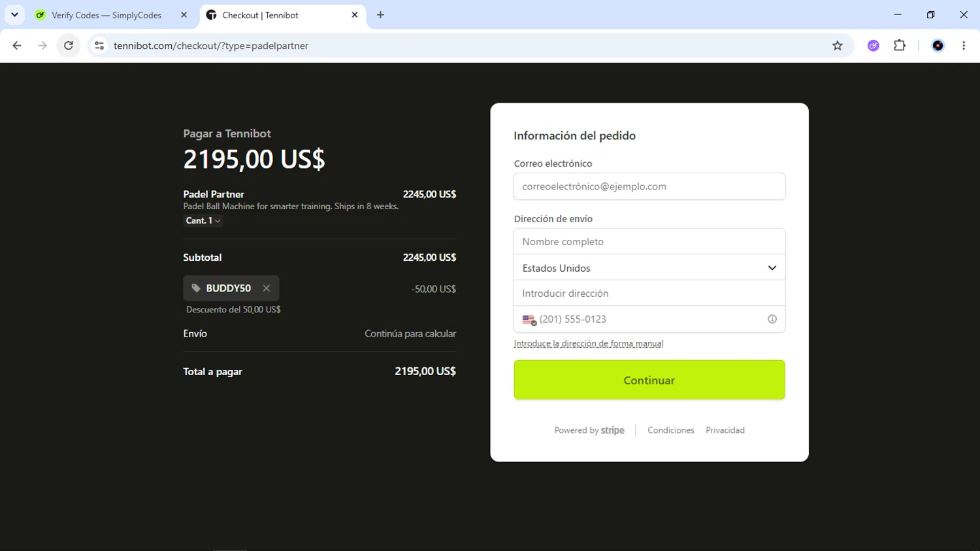This screenshot has height=551, width=980.
Task: Open the Extensions puzzle icon
Action: coord(900,46)
